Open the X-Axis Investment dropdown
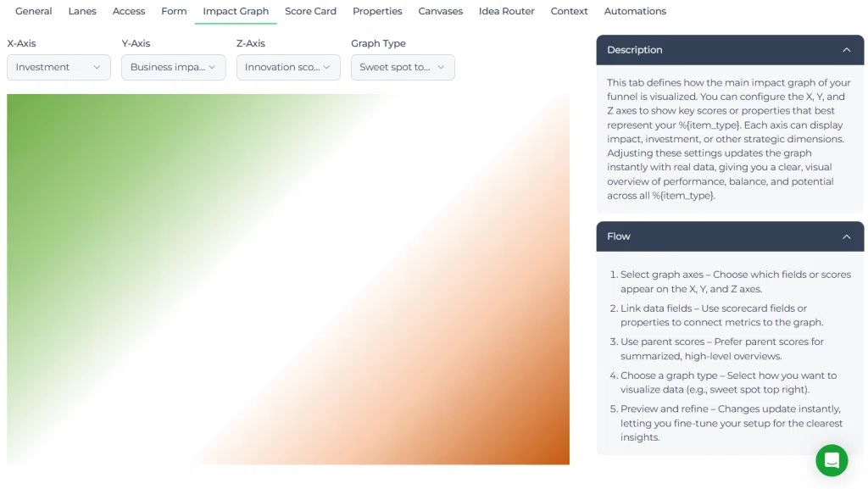868x489 pixels. 58,68
